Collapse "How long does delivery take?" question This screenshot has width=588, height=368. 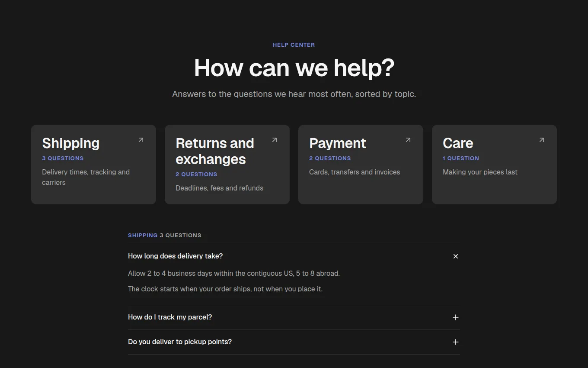[x=294, y=256]
